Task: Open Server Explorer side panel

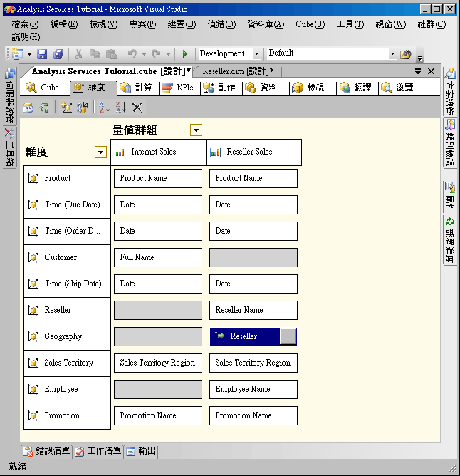Action: click(x=10, y=95)
